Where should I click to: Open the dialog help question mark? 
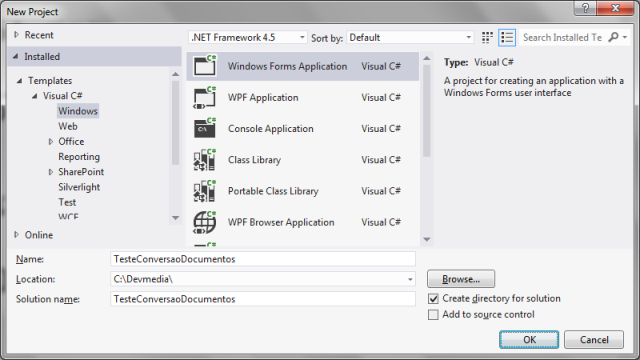(x=585, y=8)
